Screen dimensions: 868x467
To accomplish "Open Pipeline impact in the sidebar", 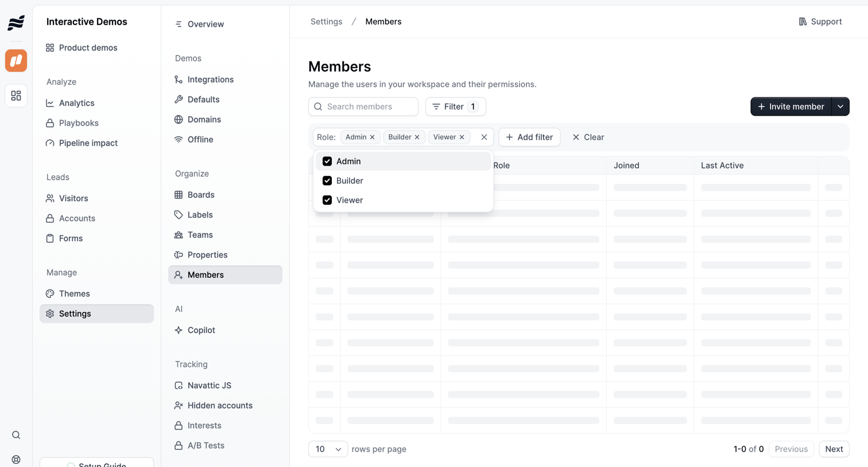I will click(96, 143).
